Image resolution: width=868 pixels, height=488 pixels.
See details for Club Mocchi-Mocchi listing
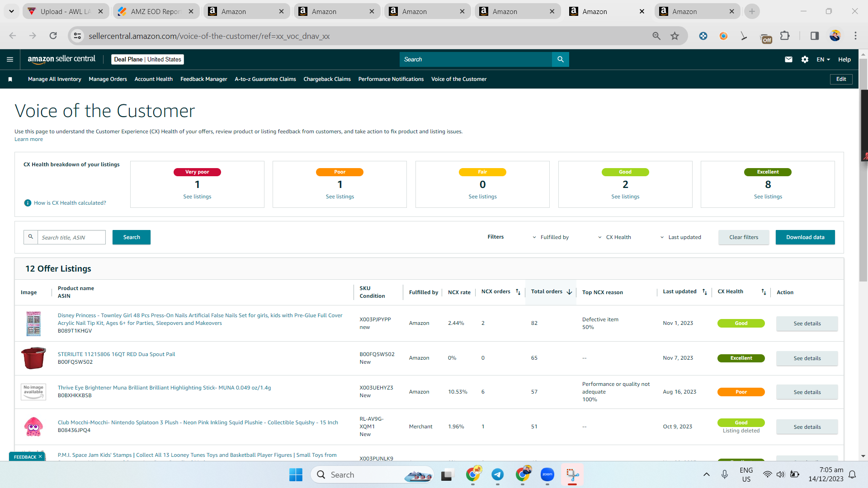807,427
